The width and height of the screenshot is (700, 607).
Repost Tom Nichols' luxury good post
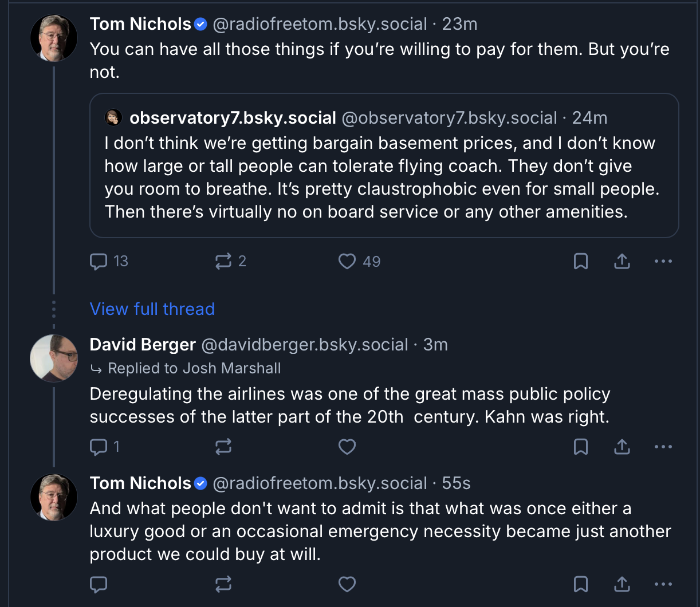tap(223, 584)
